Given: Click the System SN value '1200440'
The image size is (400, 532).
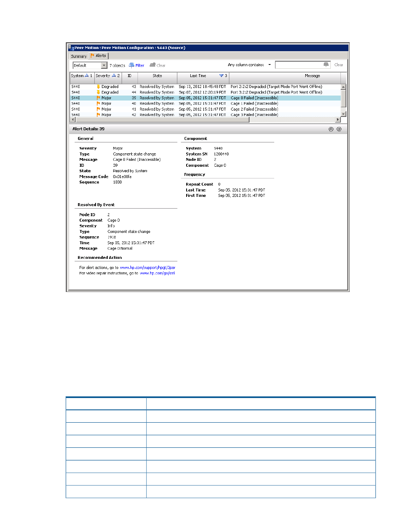Looking at the screenshot, I should 221,154.
